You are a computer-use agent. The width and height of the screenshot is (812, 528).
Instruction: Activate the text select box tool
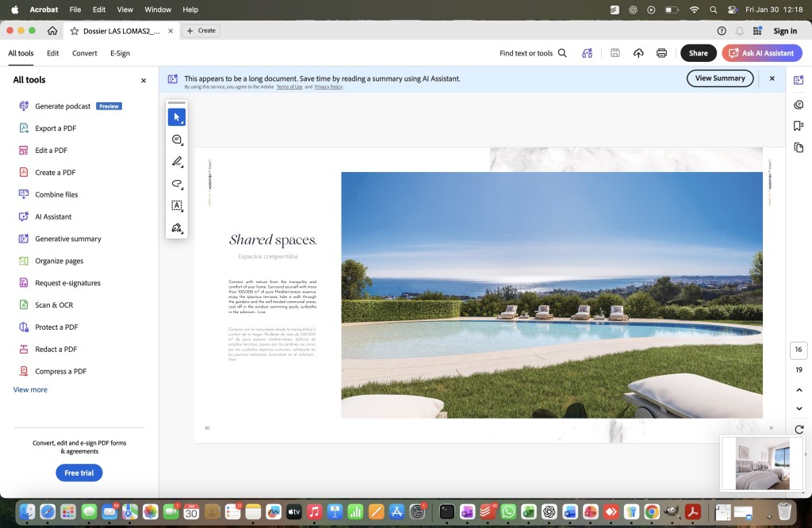pos(177,206)
